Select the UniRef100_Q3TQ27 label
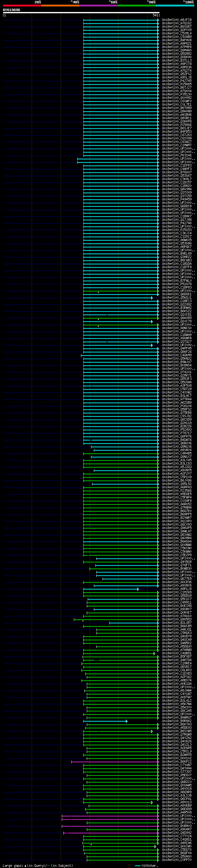197x868 pixels. click(x=177, y=342)
